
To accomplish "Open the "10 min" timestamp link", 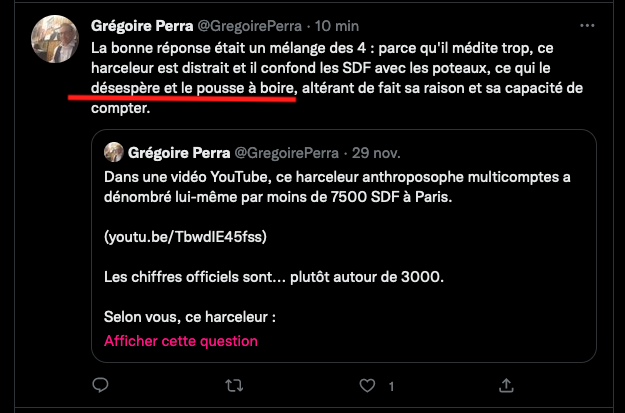I will tap(346, 25).
